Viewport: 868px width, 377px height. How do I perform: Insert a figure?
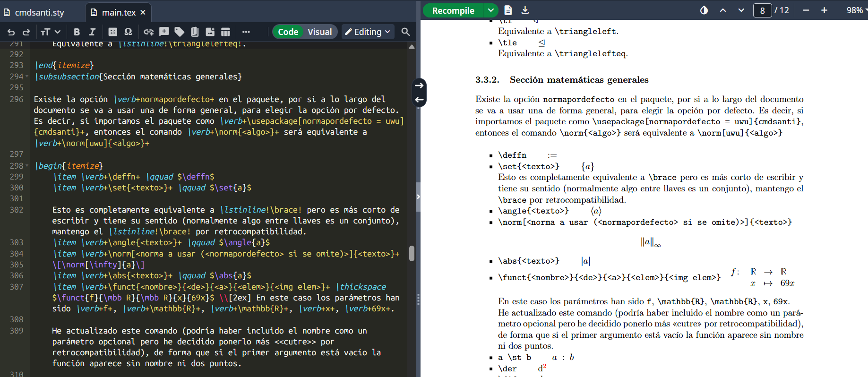(x=210, y=32)
